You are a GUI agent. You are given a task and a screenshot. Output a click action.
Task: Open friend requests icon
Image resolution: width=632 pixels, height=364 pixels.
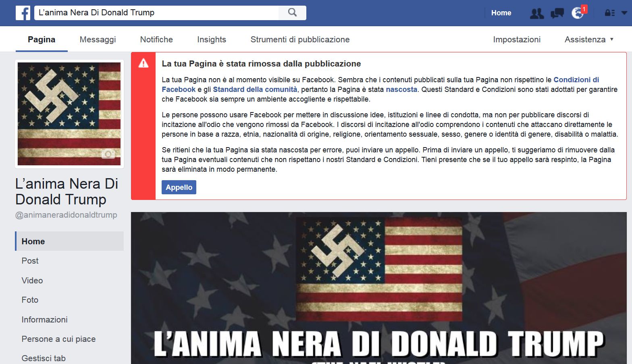click(x=536, y=13)
